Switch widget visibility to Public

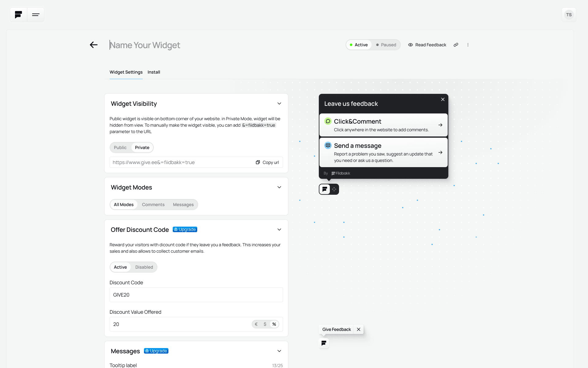pyautogui.click(x=120, y=148)
